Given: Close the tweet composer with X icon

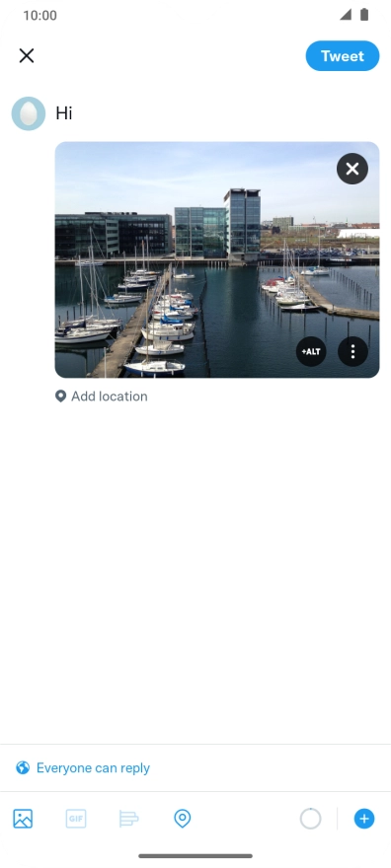Looking at the screenshot, I should 27,56.
